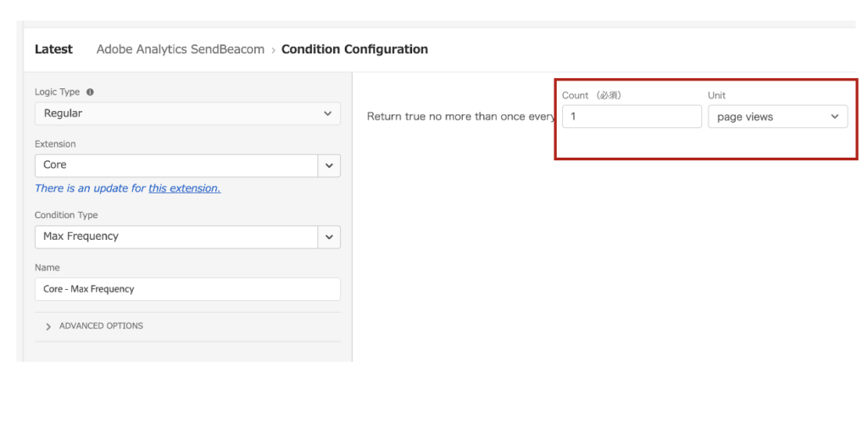Image resolution: width=868 pixels, height=429 pixels.
Task: Open the Condition Type arrow button
Action: click(330, 237)
